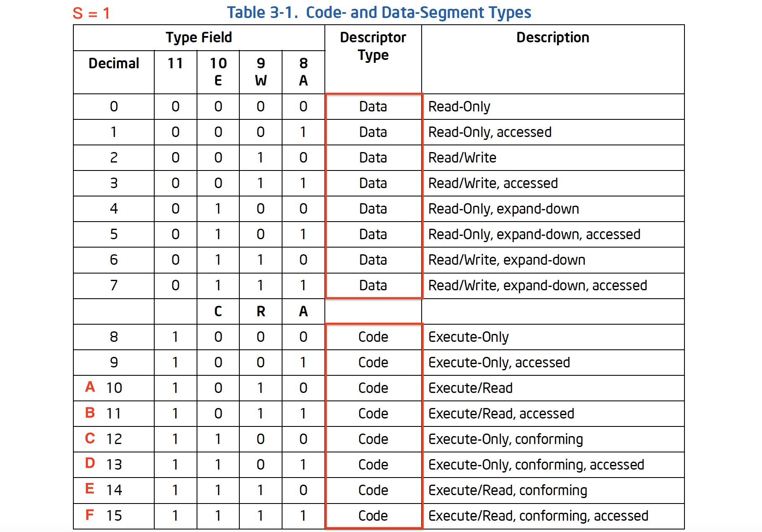Select the "Type Field" header cell

coord(199,38)
